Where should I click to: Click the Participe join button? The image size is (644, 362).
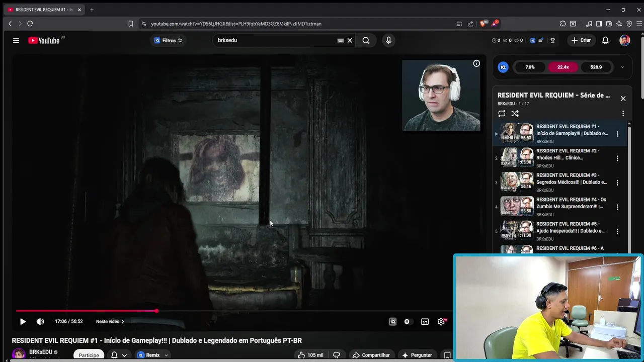(89, 355)
